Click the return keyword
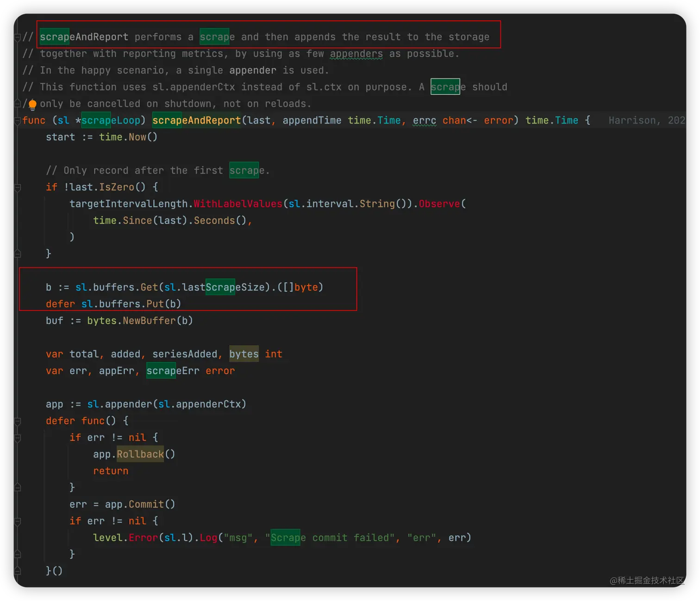This screenshot has height=601, width=700. pyautogui.click(x=111, y=471)
